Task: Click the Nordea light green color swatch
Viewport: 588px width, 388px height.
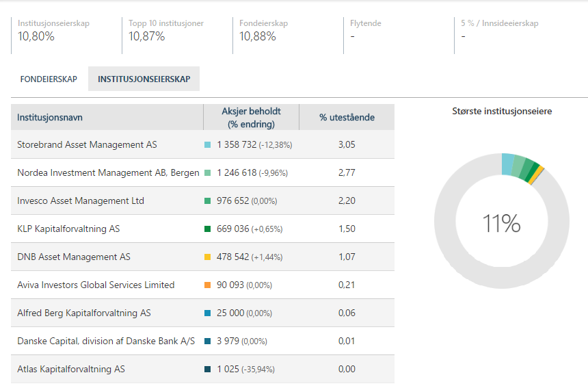Action: (207, 173)
